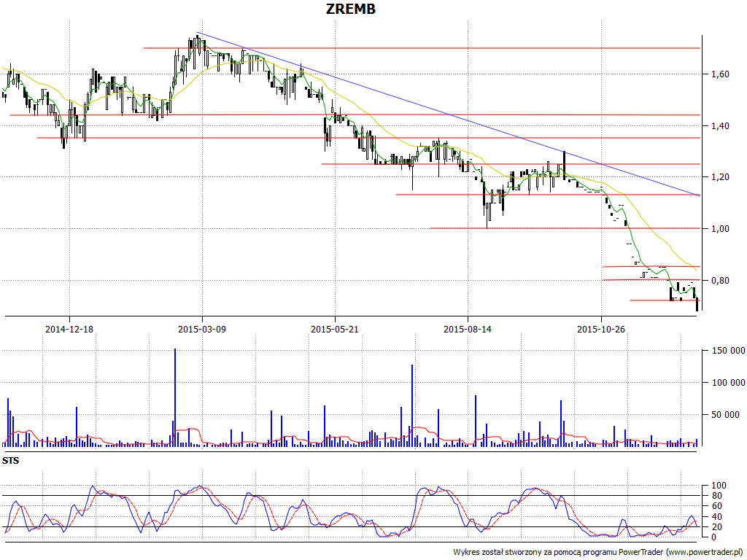Click the STS indicator label
This screenshot has width=747, height=560.
click(10, 461)
